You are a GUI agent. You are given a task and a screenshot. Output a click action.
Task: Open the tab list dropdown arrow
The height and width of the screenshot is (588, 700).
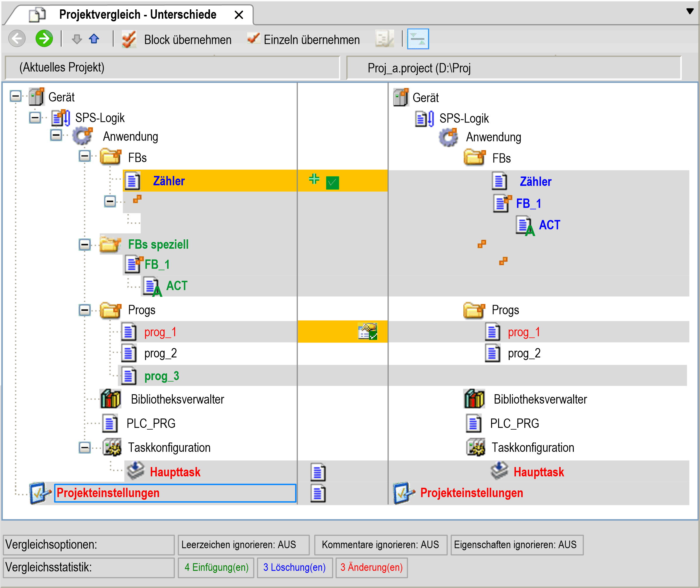pos(690,11)
